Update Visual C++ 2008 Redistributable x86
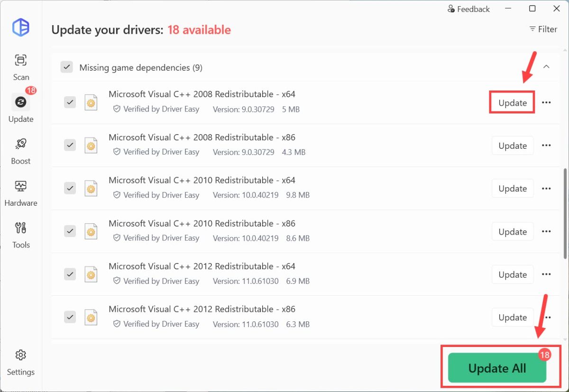 coord(513,146)
